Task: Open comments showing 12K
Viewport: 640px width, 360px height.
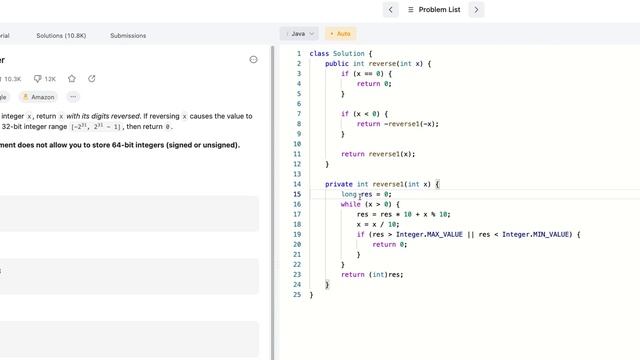Action: (44, 79)
